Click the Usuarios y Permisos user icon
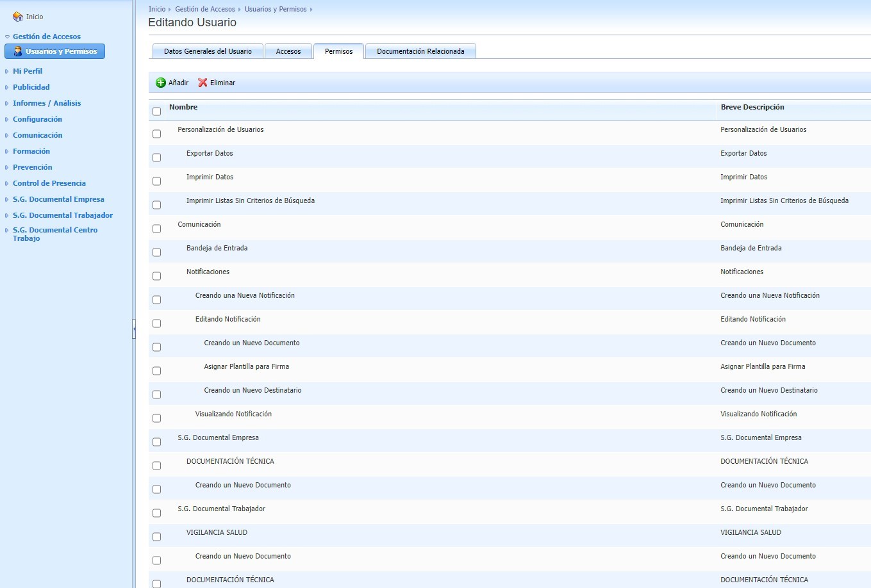Viewport: 871px width, 588px height. (x=18, y=51)
